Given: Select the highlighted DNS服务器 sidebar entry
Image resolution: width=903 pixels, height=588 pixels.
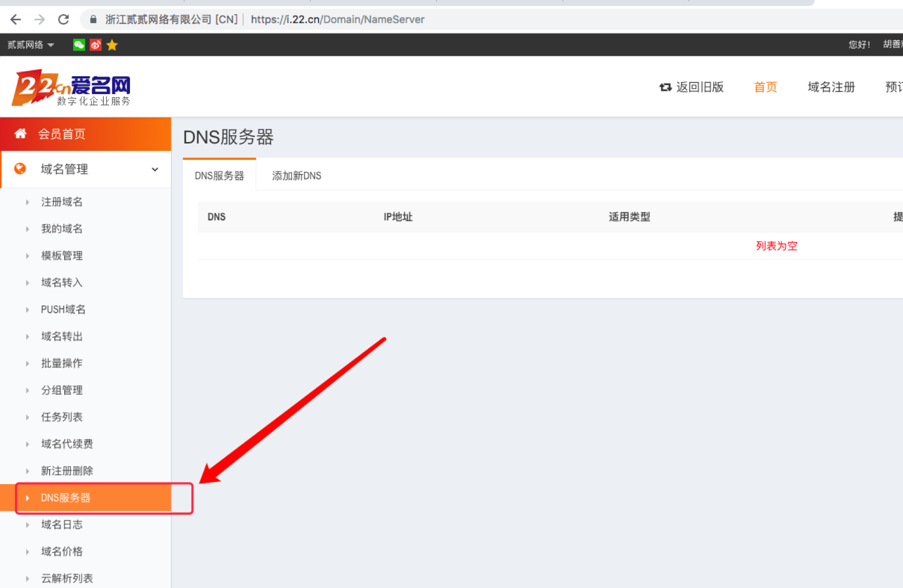Looking at the screenshot, I should click(66, 498).
